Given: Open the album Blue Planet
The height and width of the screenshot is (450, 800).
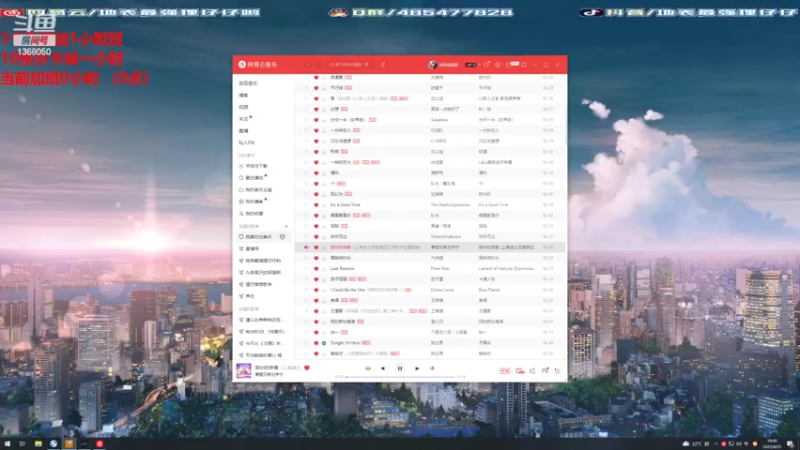Looking at the screenshot, I should pos(489,290).
